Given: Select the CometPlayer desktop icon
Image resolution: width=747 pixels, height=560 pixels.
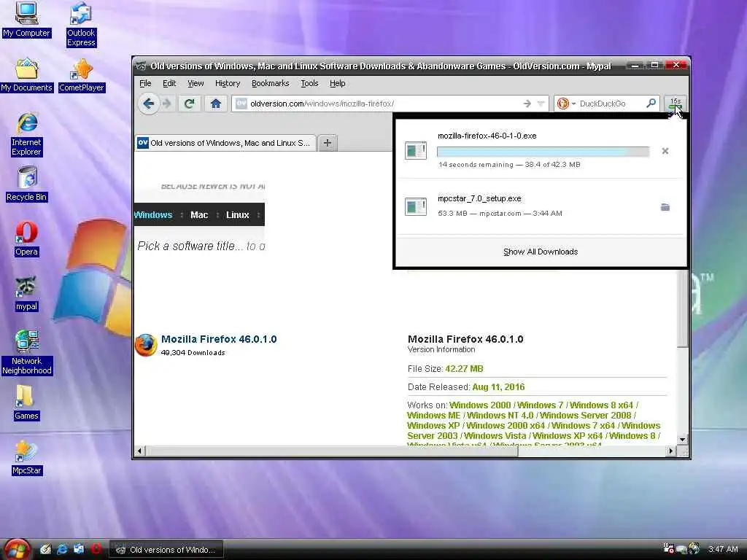Looking at the screenshot, I should (x=82, y=75).
